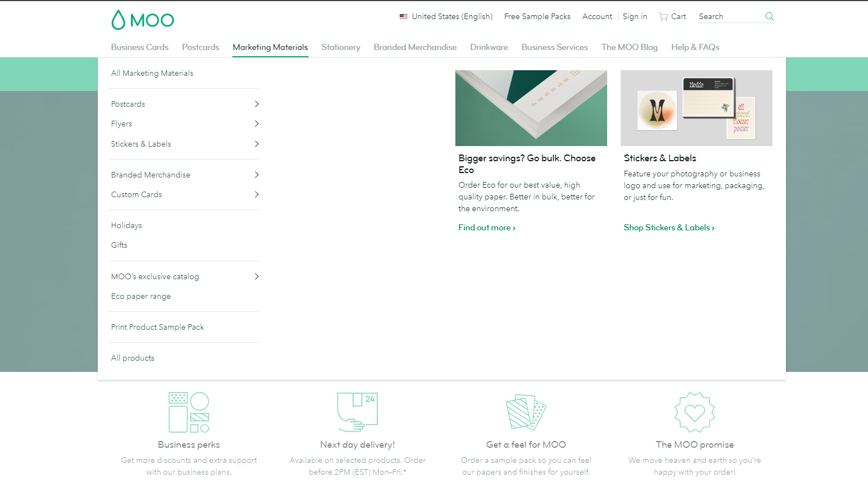Open the Eco paper promo image
868x500 pixels.
(531, 108)
